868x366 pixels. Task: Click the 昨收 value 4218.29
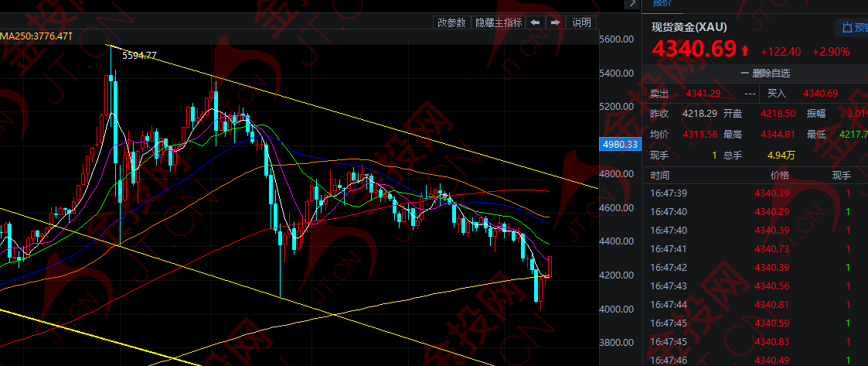(700, 114)
